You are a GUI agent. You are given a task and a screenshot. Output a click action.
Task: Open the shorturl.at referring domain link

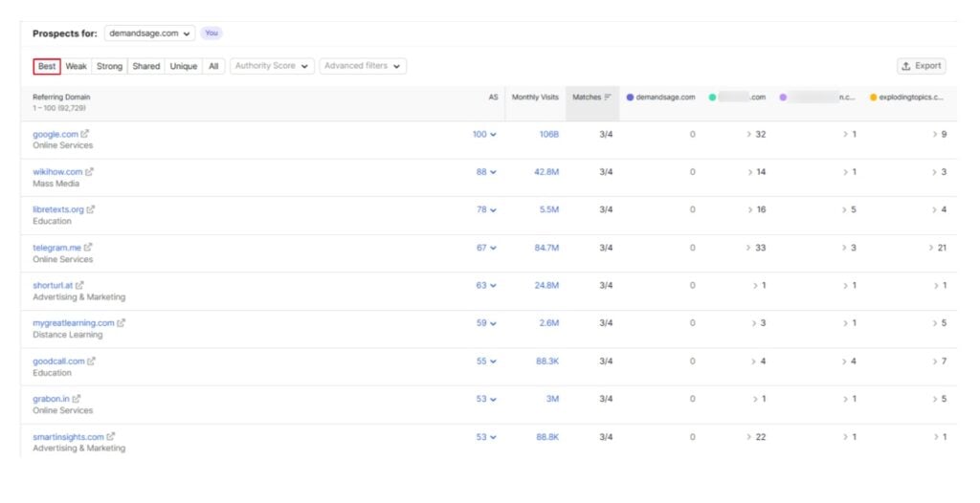coord(53,285)
